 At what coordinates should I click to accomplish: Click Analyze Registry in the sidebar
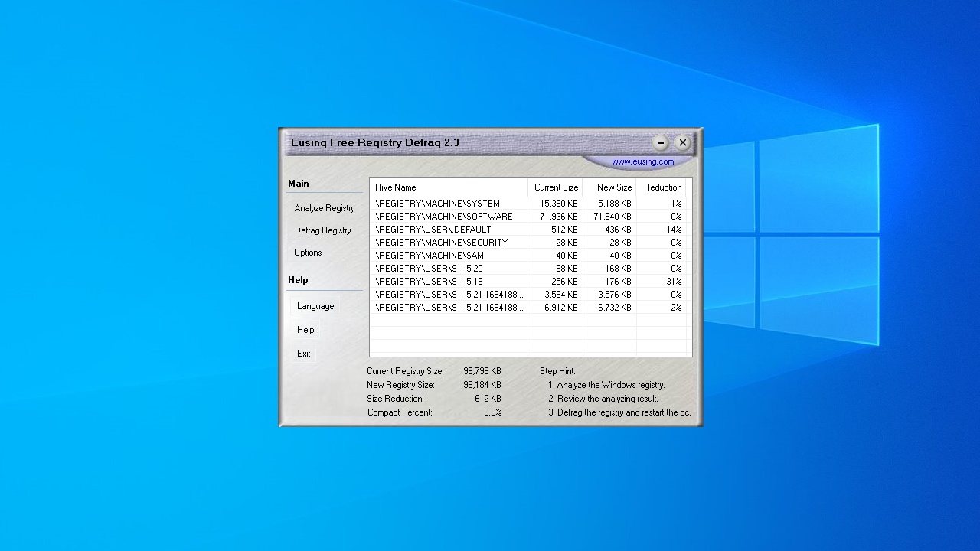(325, 208)
